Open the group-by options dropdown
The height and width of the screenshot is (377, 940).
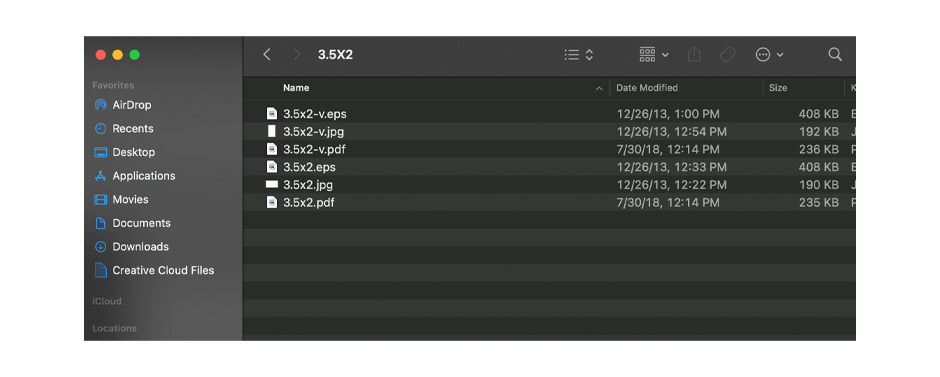[653, 55]
